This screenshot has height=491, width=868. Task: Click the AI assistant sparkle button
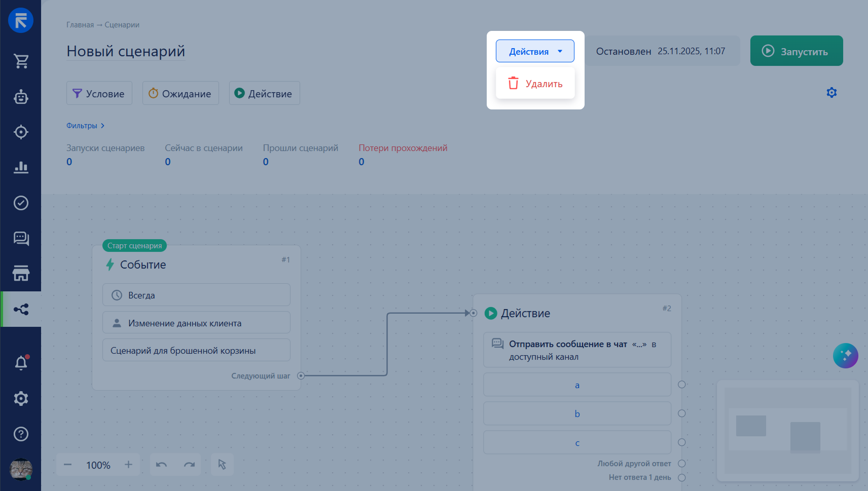click(x=845, y=356)
